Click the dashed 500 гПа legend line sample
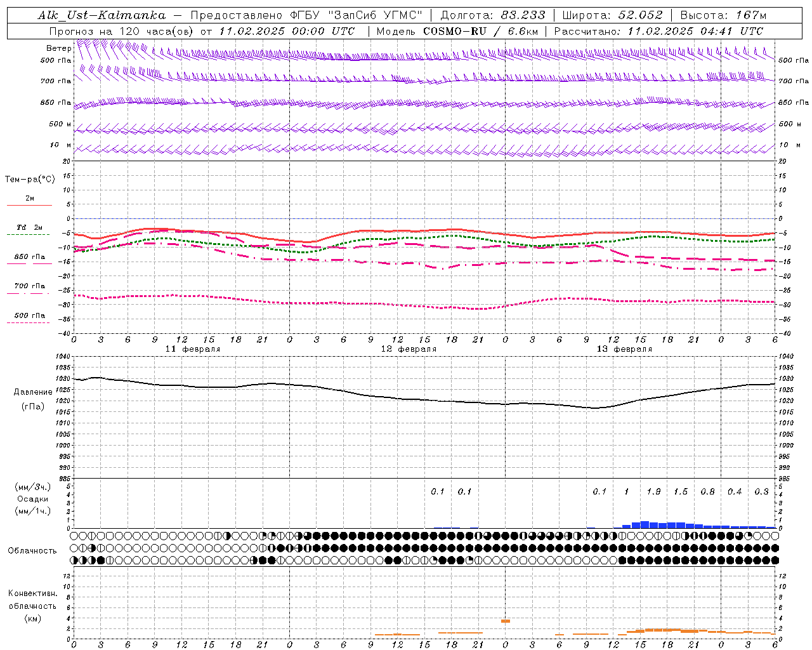The height and width of the screenshot is (650, 812). pos(29,322)
